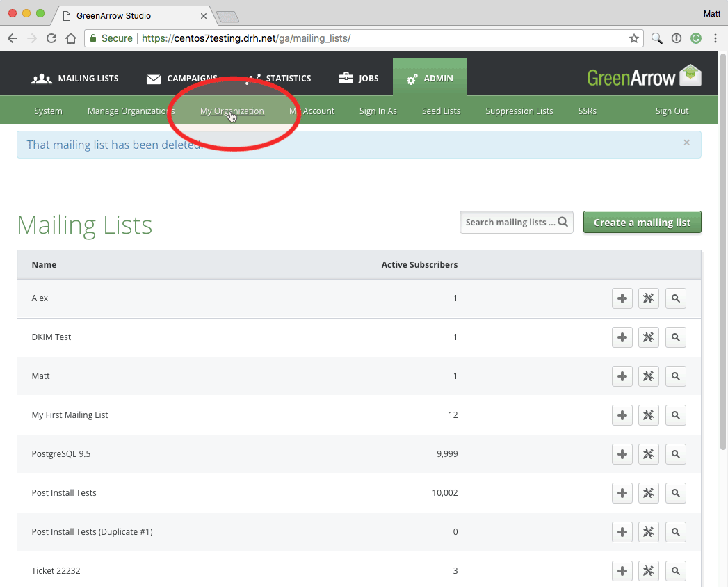
Task: Open a new browser tab
Action: [x=227, y=17]
